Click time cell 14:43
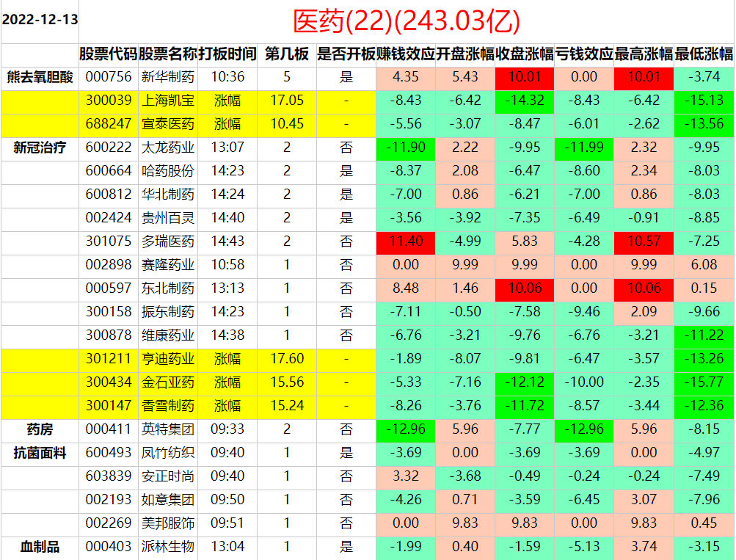This screenshot has height=560, width=736. tap(227, 241)
